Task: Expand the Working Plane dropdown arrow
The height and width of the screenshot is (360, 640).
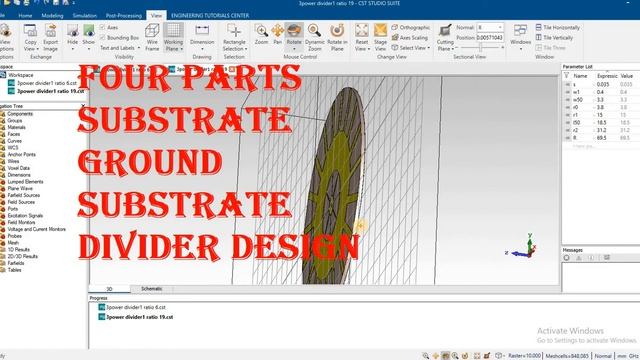Action: coord(182,49)
